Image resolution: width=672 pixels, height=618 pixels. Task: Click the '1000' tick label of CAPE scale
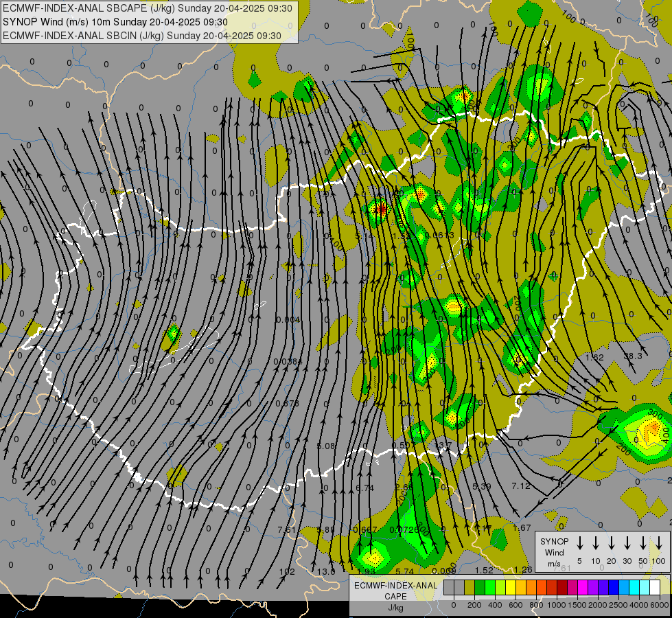[x=556, y=605]
